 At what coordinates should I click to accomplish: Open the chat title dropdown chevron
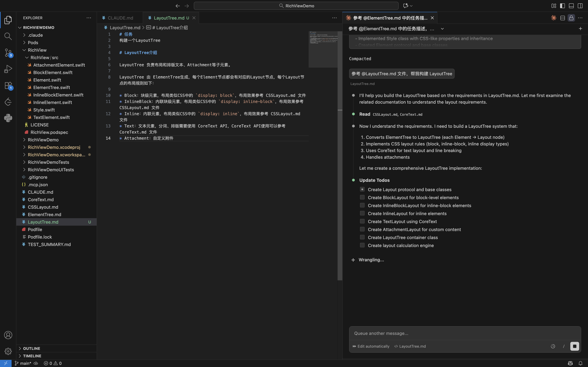coord(442,29)
